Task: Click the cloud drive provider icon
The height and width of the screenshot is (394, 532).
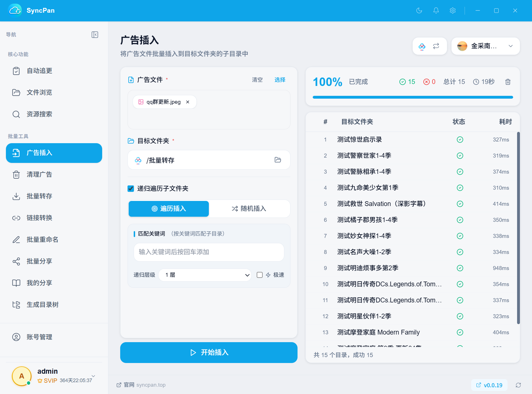Action: tap(422, 46)
